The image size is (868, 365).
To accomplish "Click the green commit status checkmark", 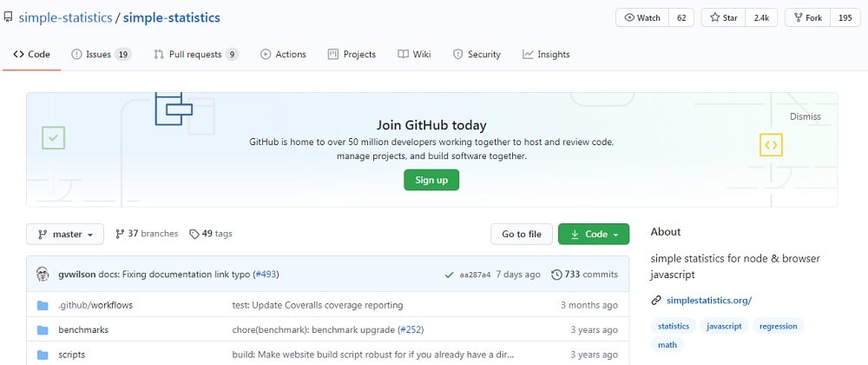I will [449, 275].
